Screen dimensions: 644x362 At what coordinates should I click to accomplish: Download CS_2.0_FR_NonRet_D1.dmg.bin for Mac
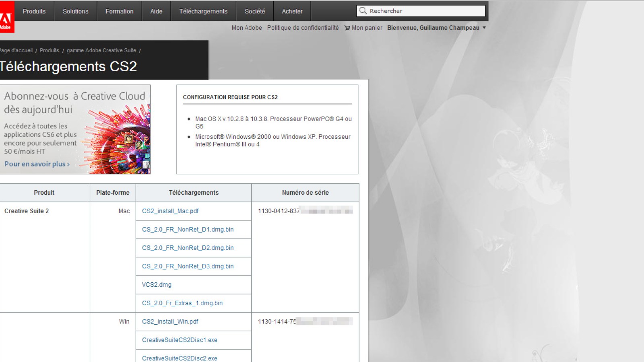coord(188,229)
